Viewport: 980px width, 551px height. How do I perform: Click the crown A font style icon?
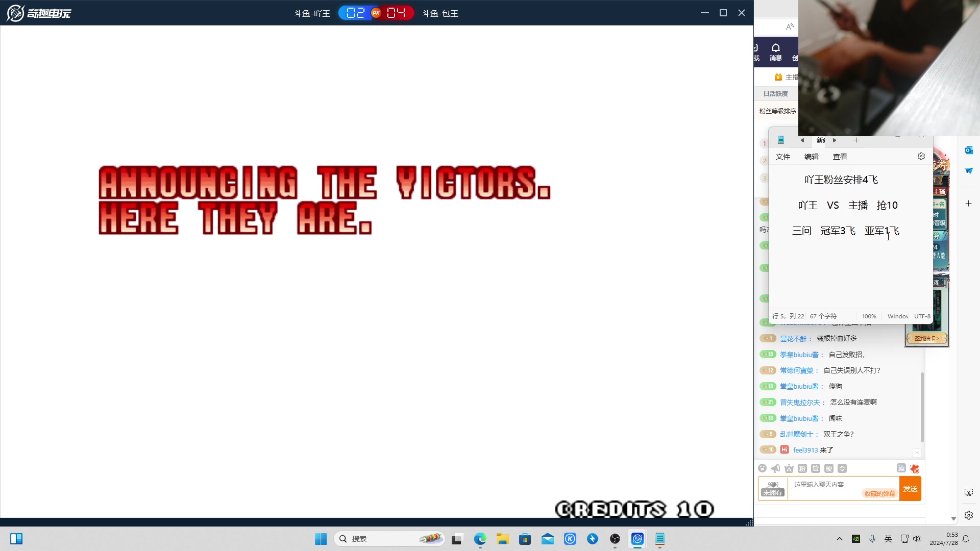pyautogui.click(x=789, y=468)
